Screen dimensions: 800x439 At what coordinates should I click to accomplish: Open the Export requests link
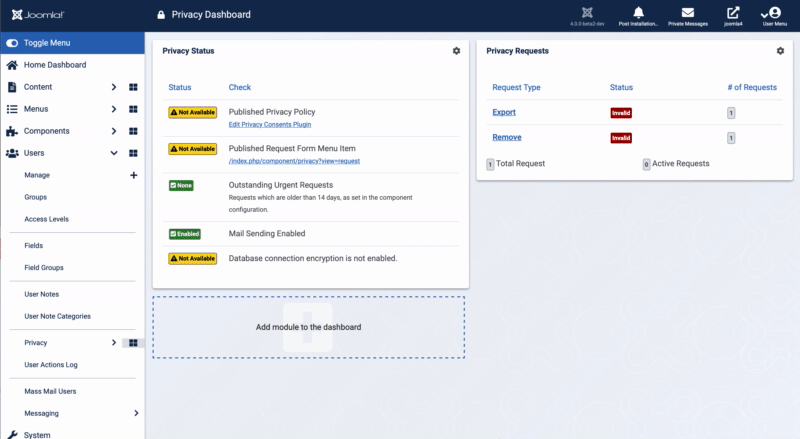[504, 112]
